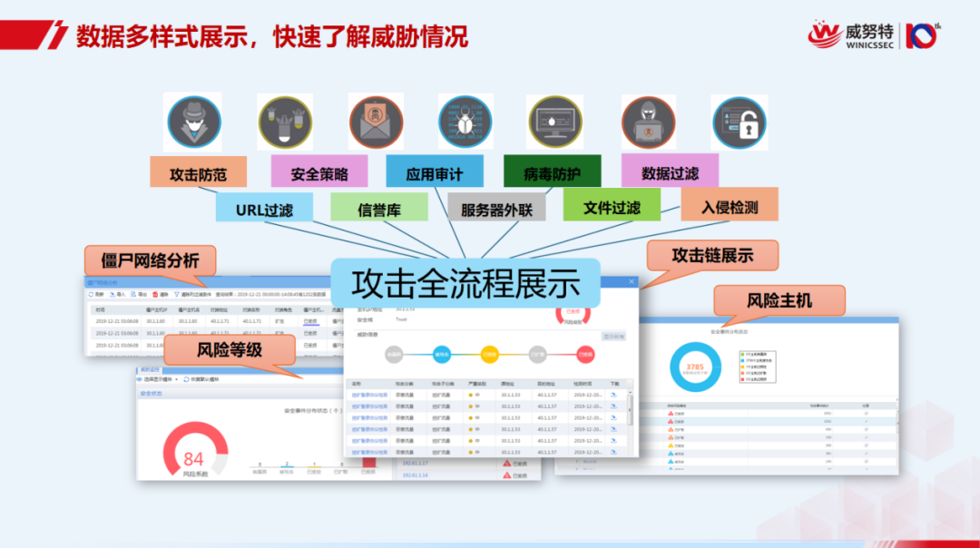Viewport: 980px width, 548px height.
Task: Click the falling bombs icon
Action: (x=285, y=122)
